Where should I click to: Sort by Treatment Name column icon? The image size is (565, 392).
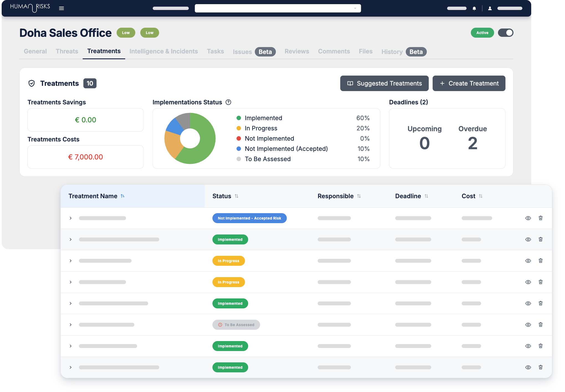[123, 196]
